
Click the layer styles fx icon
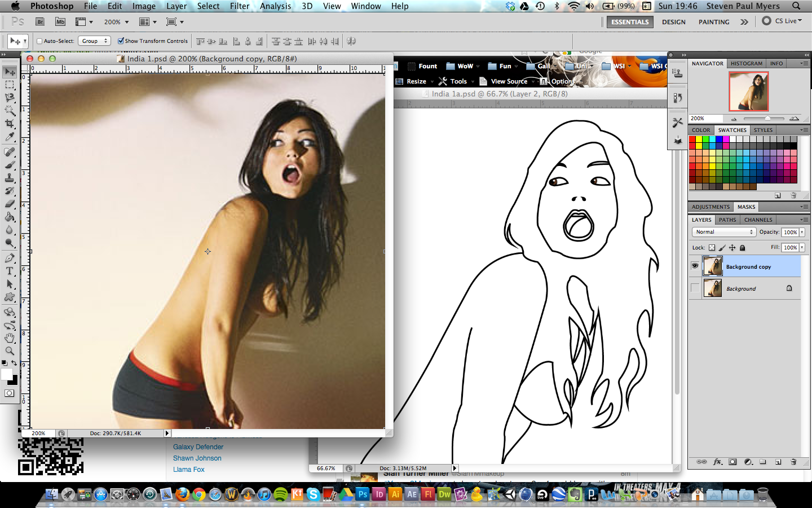point(717,462)
